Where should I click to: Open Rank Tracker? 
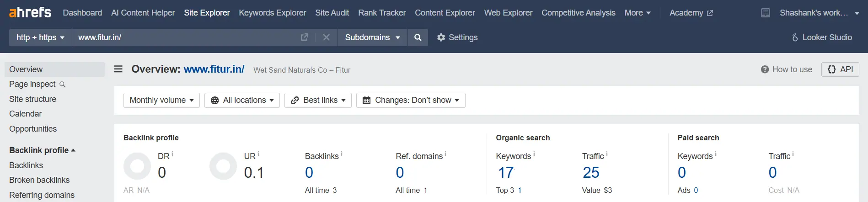382,13
